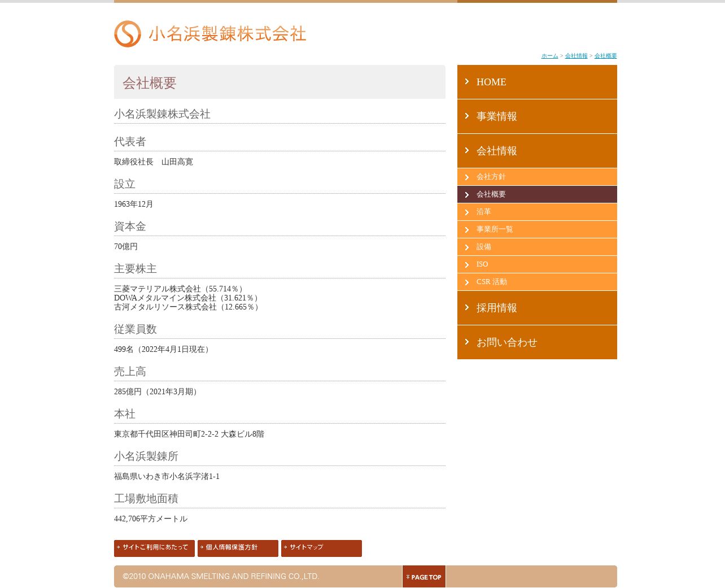Click the chevron arrow beside 会社方針
This screenshot has height=588, width=725.
[467, 177]
